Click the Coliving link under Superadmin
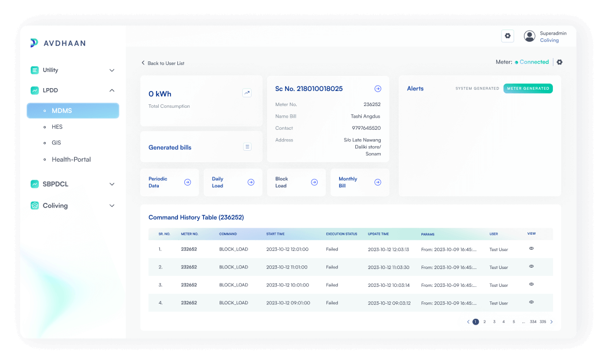This screenshot has height=364, width=608. [x=549, y=40]
